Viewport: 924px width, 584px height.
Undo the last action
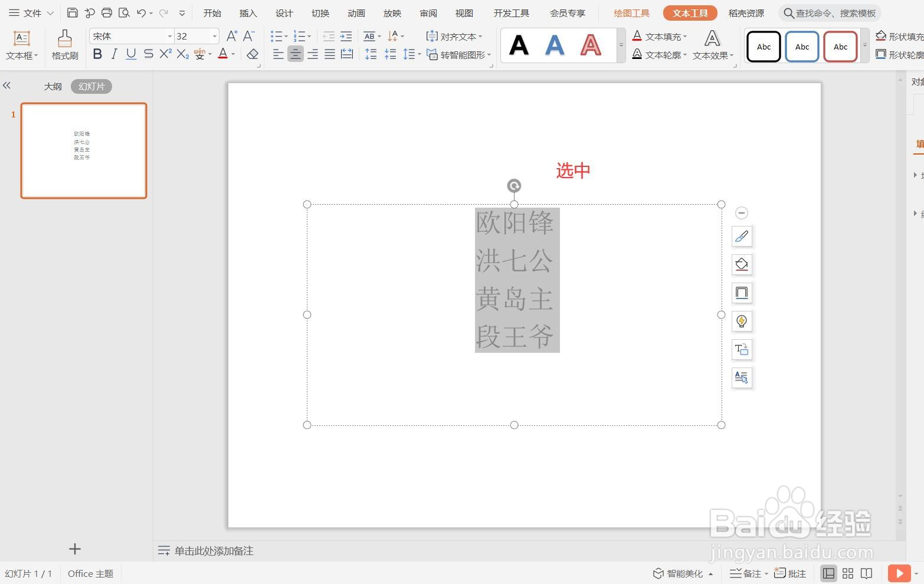[x=141, y=12]
